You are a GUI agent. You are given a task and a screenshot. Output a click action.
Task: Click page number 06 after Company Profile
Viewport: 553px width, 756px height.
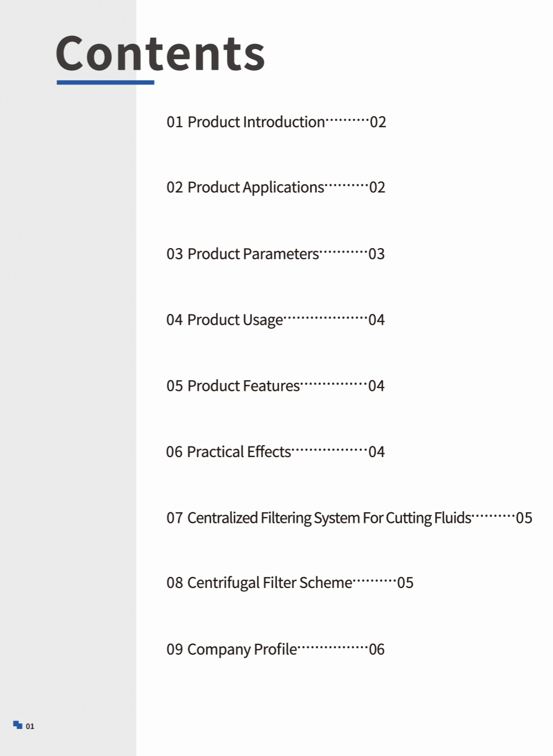coord(377,649)
